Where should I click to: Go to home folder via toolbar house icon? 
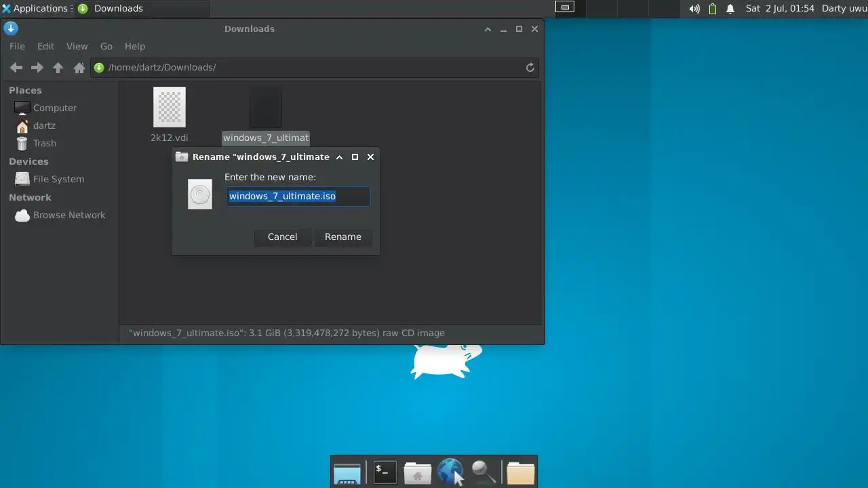pos(79,68)
